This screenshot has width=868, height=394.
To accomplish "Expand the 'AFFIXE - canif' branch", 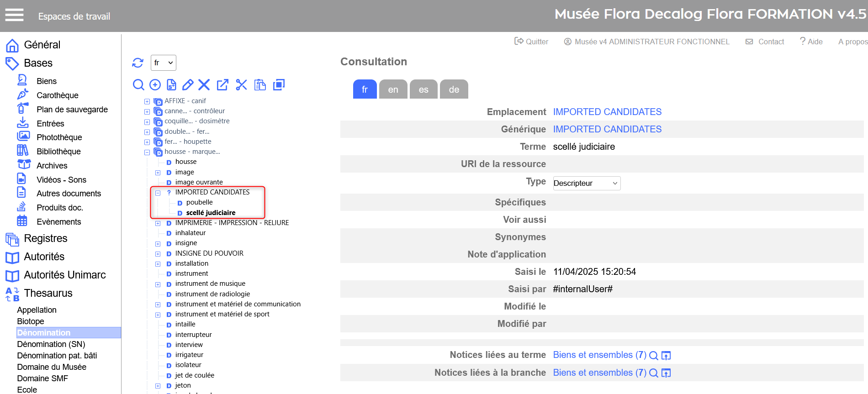I will click(147, 101).
